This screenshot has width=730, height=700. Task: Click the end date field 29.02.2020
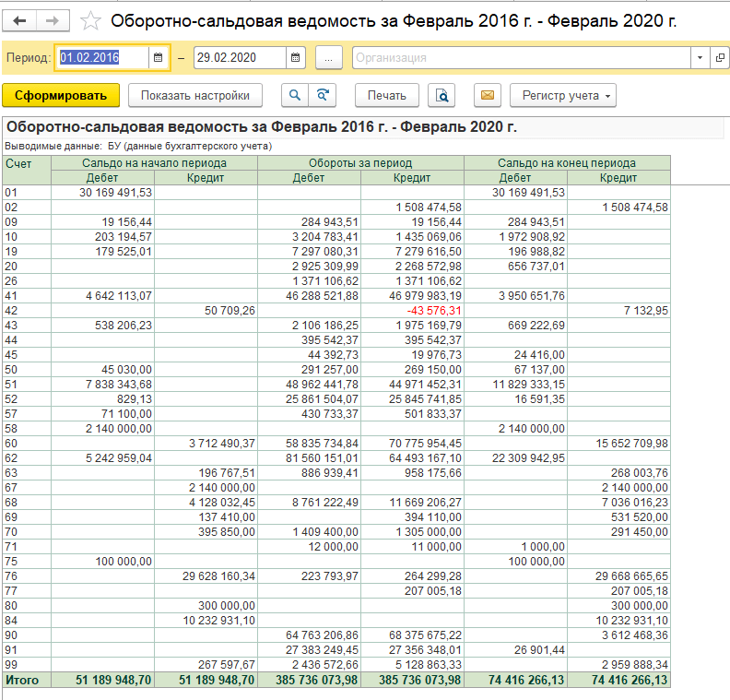240,58
